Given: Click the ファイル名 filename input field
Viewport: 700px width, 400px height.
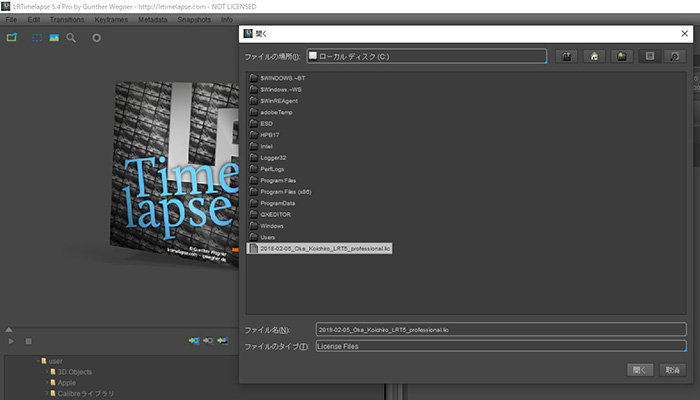Looking at the screenshot, I should (x=501, y=329).
